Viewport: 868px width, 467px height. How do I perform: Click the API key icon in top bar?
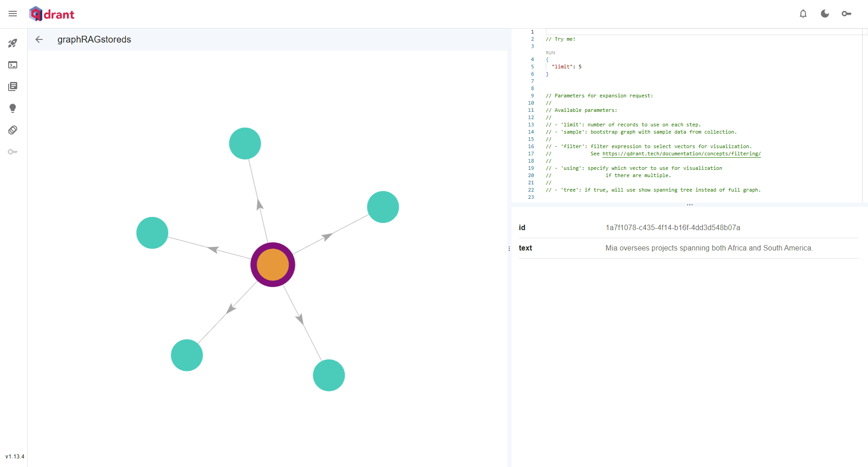pyautogui.click(x=847, y=14)
